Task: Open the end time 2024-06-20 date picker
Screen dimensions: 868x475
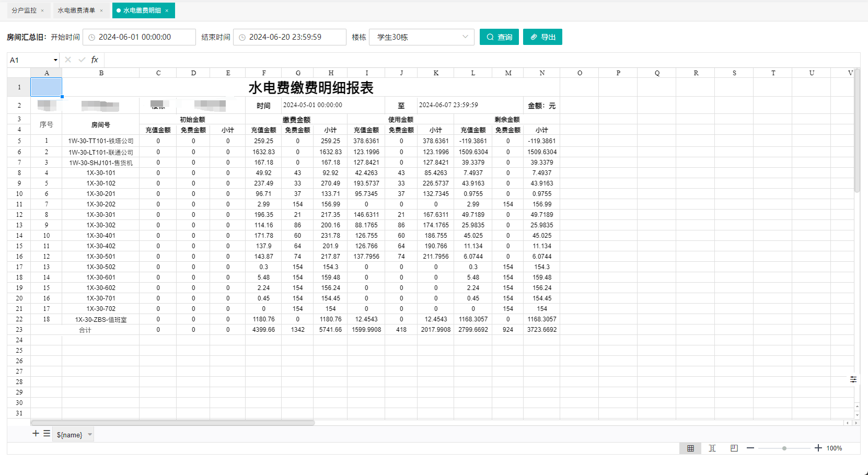Action: 290,37
